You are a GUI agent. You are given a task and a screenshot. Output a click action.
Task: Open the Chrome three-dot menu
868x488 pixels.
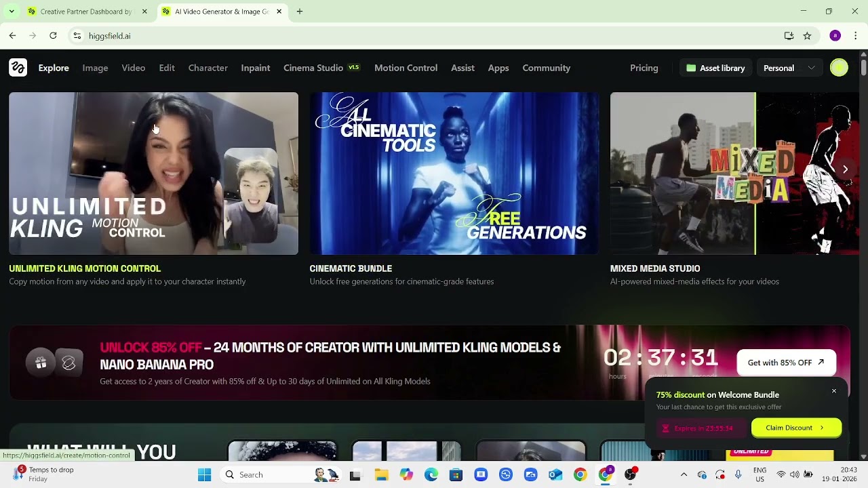[x=856, y=36]
